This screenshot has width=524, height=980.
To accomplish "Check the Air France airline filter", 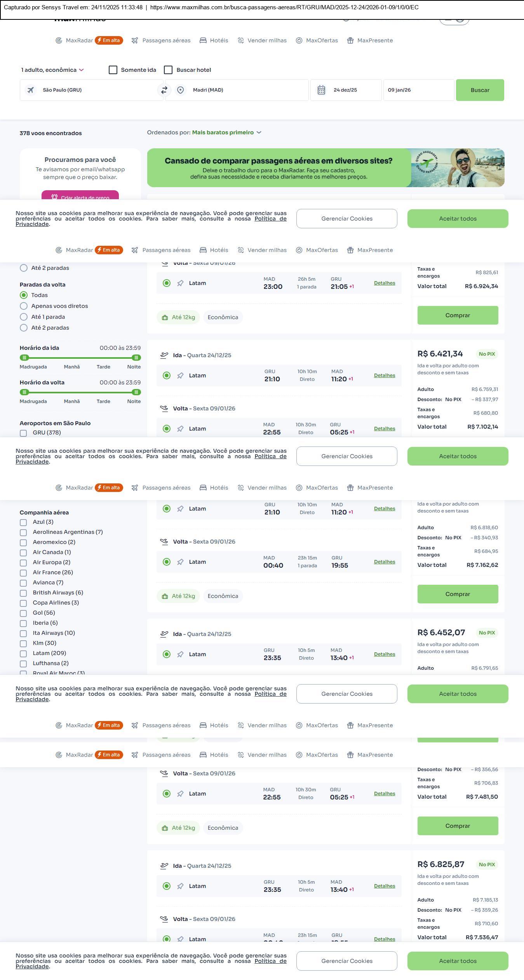I will click(x=23, y=573).
